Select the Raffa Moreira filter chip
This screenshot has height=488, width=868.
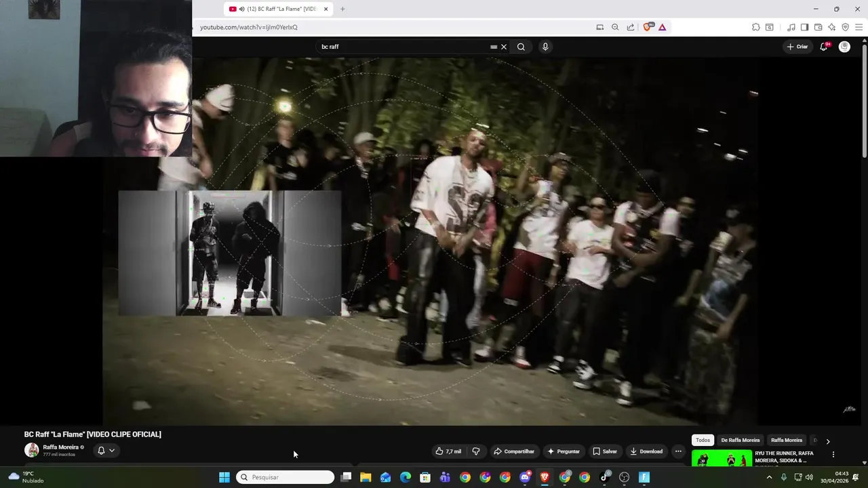787,441
